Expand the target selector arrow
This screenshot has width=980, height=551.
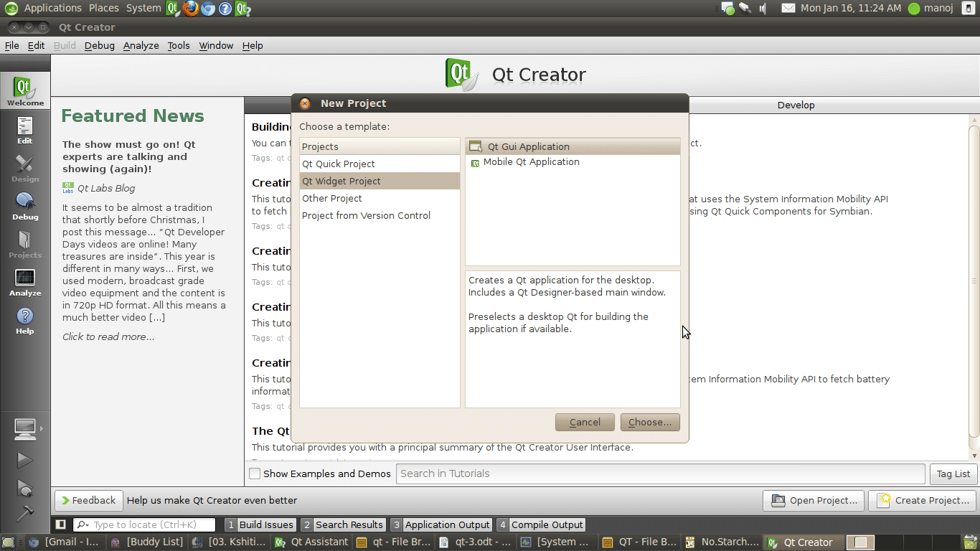point(41,429)
